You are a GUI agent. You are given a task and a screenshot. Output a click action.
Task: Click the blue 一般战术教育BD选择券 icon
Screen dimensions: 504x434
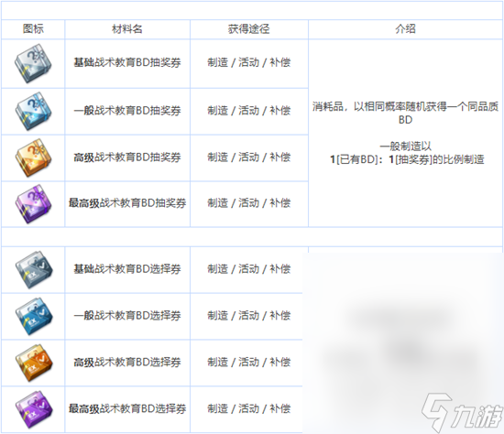34,317
